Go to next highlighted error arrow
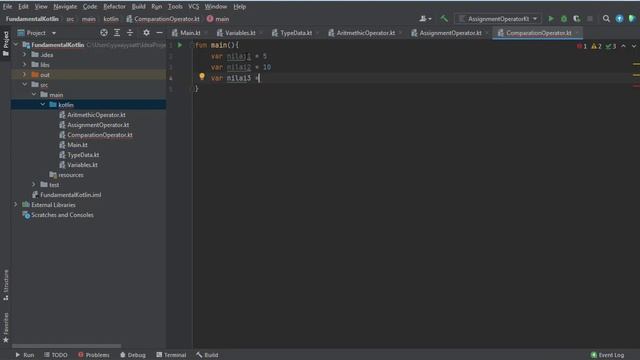The width and height of the screenshot is (640, 360). 634,46
